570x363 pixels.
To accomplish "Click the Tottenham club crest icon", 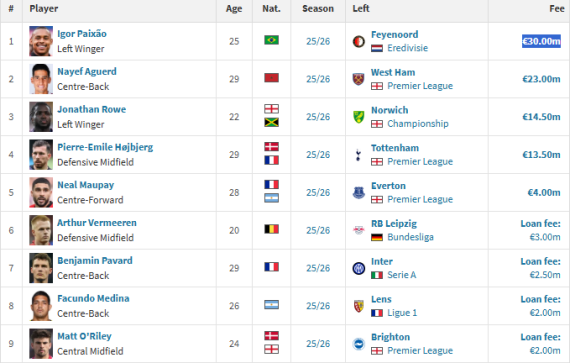I will (x=358, y=155).
